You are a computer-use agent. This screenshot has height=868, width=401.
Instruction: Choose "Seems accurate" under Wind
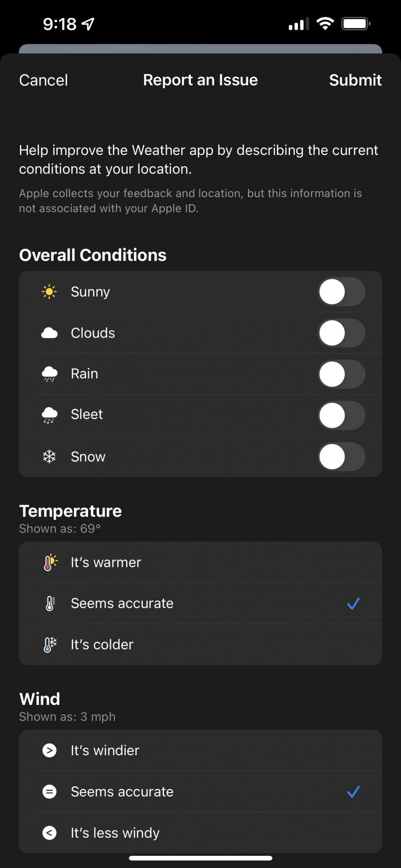point(122,792)
